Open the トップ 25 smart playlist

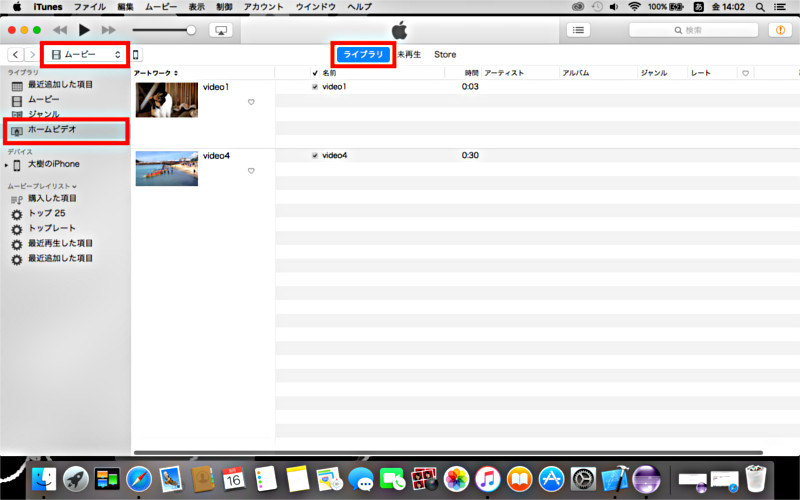click(46, 213)
